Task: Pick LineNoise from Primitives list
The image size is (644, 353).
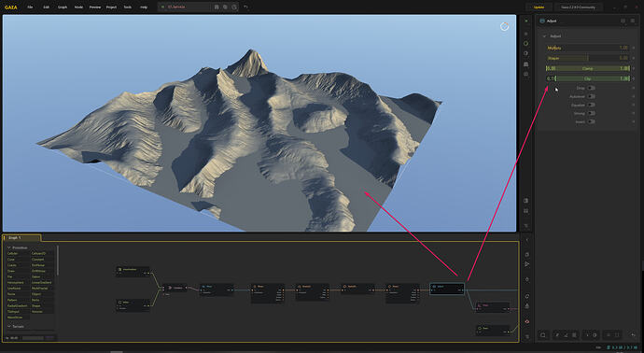Action: [14, 289]
